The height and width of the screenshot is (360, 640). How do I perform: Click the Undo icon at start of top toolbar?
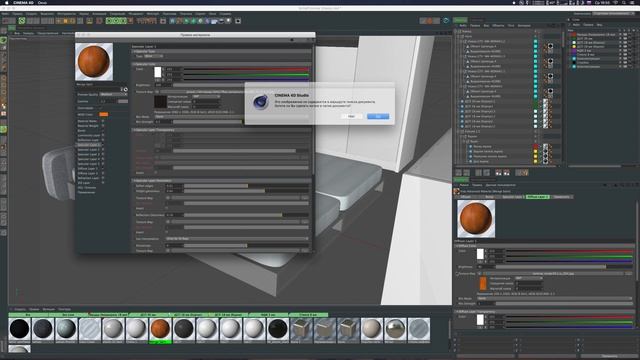tap(5, 20)
